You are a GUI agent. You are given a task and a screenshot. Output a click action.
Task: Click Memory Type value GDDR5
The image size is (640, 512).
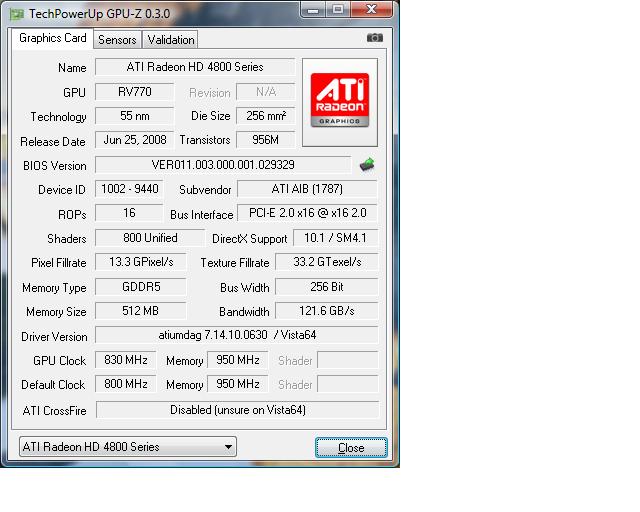click(x=141, y=287)
